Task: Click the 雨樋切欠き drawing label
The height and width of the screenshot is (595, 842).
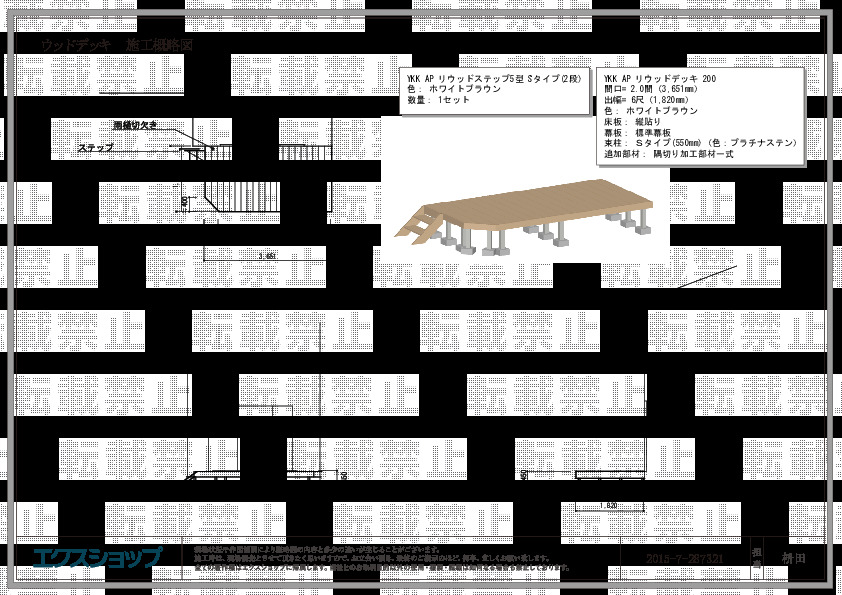Action: pos(135,126)
